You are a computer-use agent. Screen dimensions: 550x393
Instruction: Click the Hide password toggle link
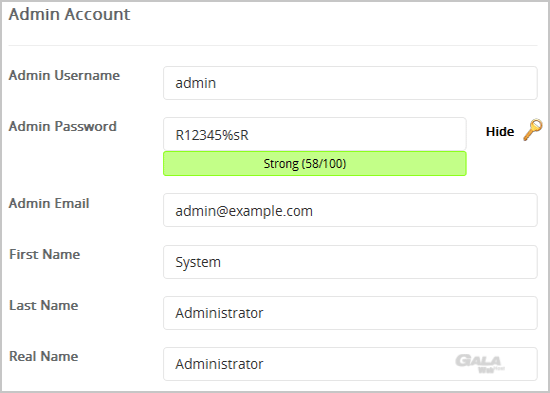(500, 132)
